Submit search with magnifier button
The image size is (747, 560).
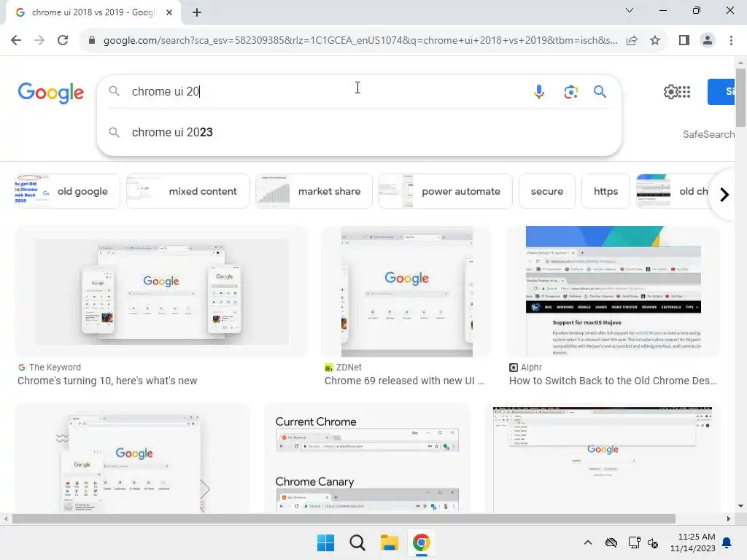coord(600,91)
